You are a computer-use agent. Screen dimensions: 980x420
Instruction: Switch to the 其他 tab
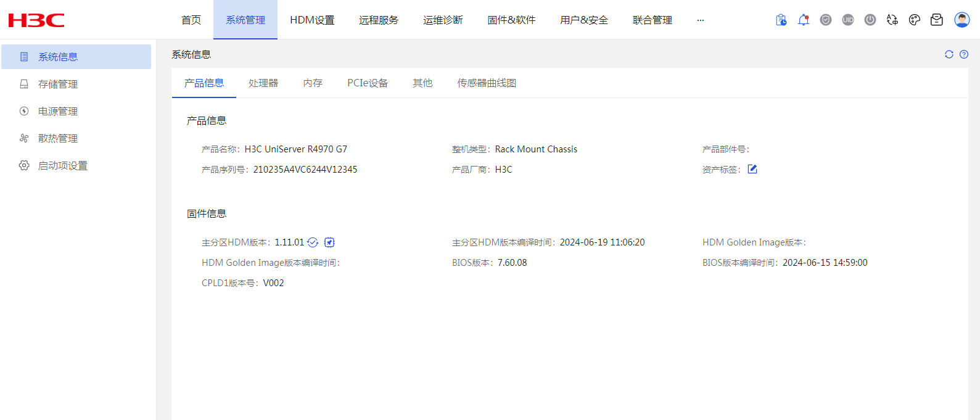[x=422, y=83]
